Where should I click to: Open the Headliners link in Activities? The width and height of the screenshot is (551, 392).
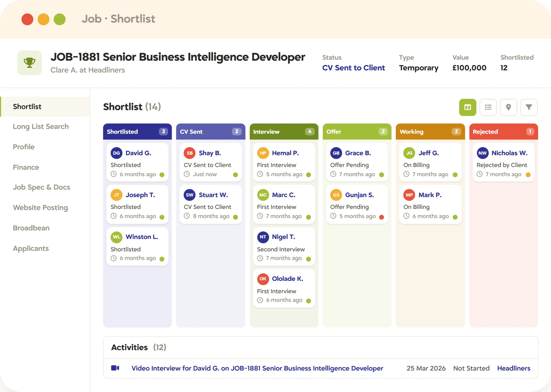pyautogui.click(x=514, y=368)
